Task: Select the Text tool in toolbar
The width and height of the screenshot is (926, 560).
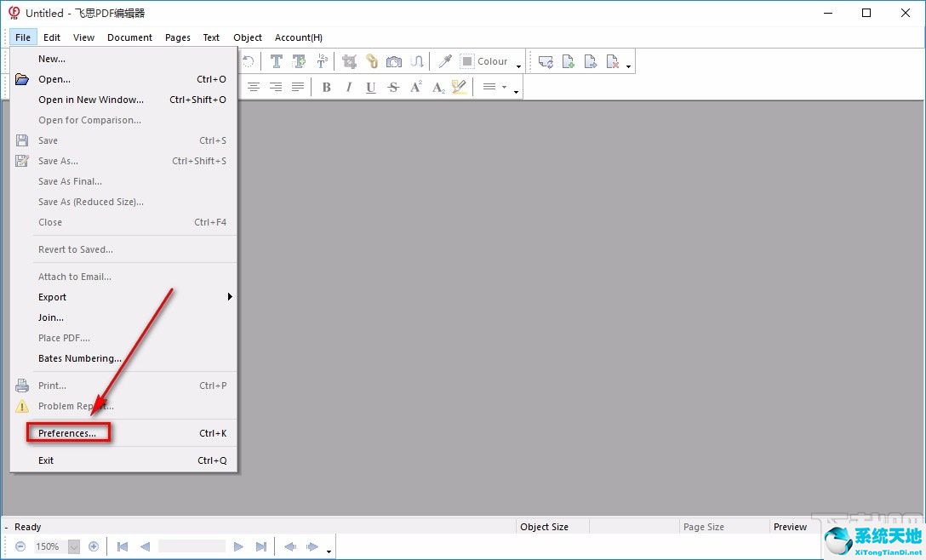Action: tap(277, 61)
